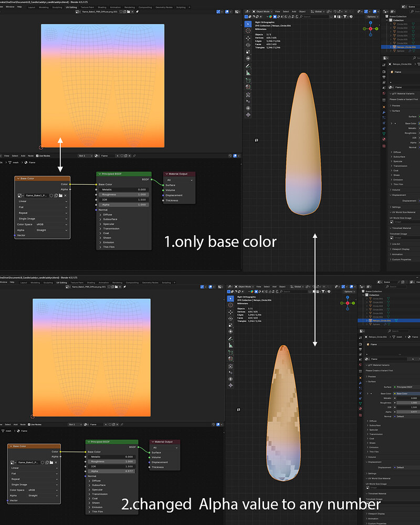This screenshot has height=525, width=420.
Task: Open Object Mode dropdown in upper viewport
Action: pyautogui.click(x=263, y=12)
